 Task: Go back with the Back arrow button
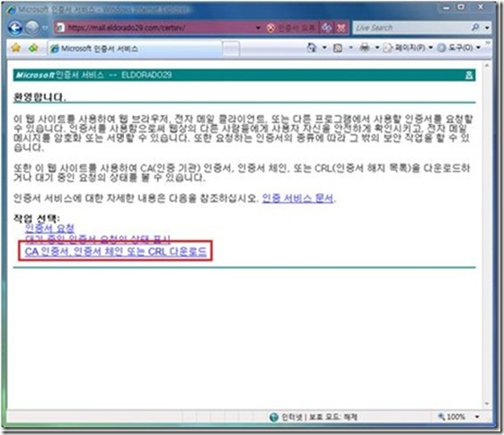15,28
